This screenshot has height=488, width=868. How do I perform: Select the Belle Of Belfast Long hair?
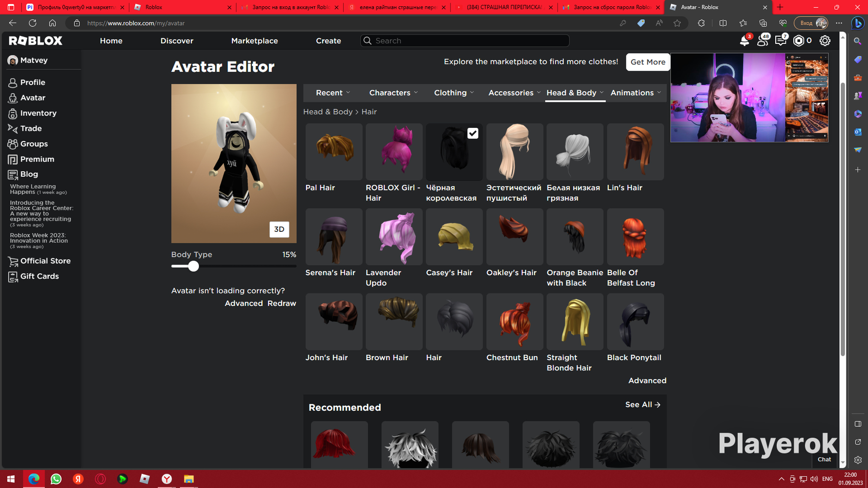tap(636, 237)
